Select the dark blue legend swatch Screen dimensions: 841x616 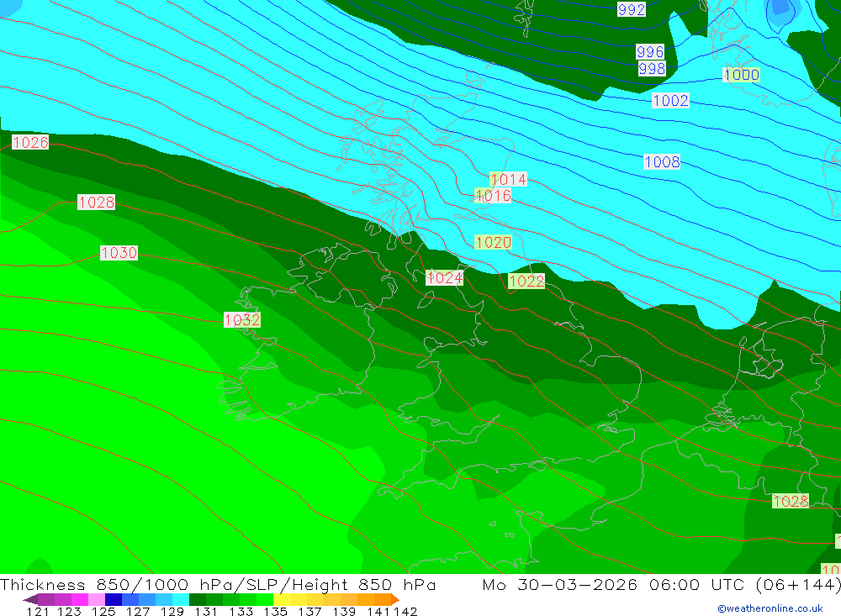coord(114,599)
